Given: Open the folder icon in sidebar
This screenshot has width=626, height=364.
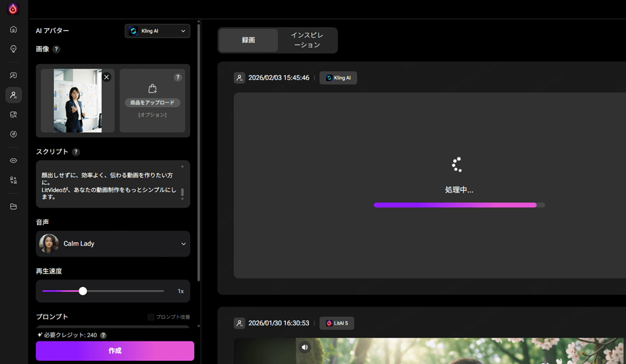Looking at the screenshot, I should (x=13, y=207).
